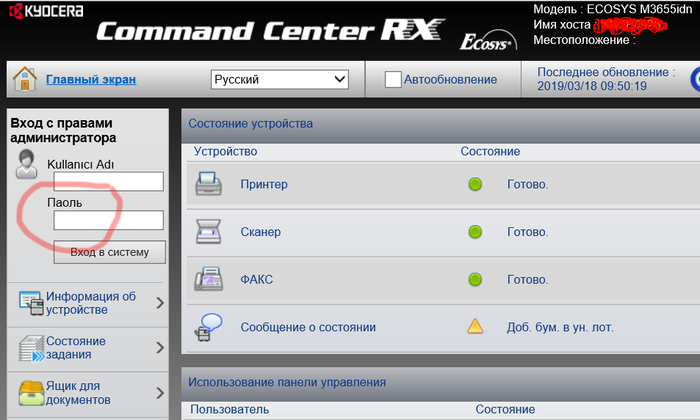Click the yellow warning triangle status icon
This screenshot has height=420, width=700.
475,327
